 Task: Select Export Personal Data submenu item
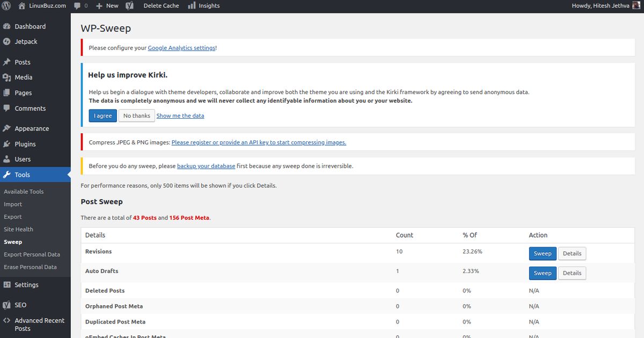tap(32, 255)
